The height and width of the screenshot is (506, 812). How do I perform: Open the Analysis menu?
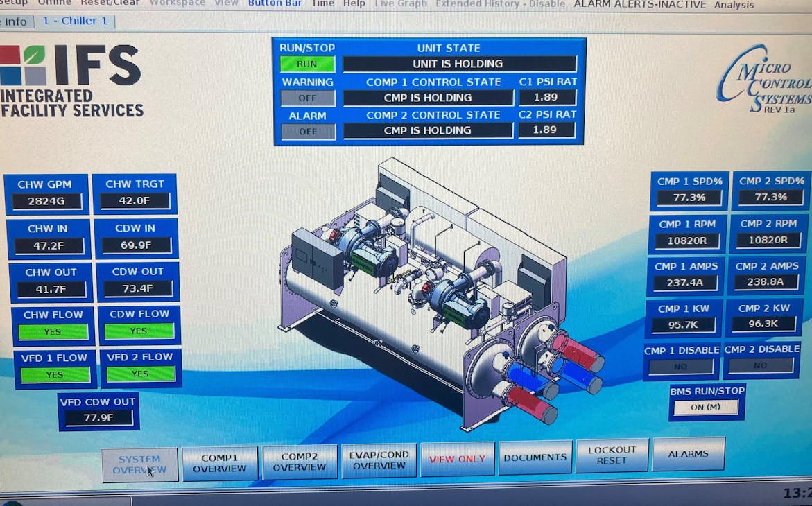point(734,5)
